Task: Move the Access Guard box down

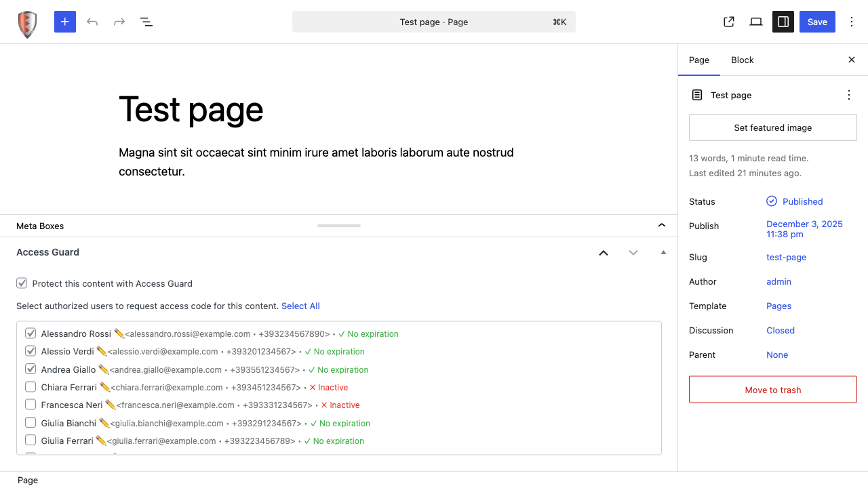Action: 633,252
